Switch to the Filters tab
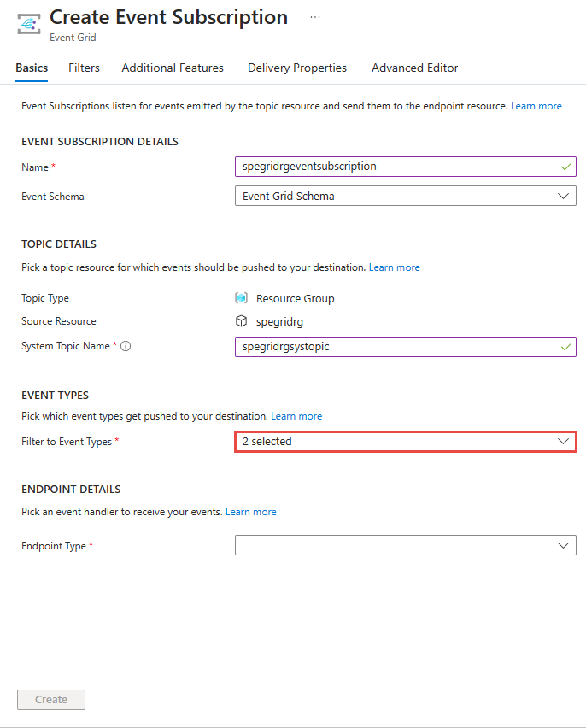586x728 pixels. [x=83, y=68]
